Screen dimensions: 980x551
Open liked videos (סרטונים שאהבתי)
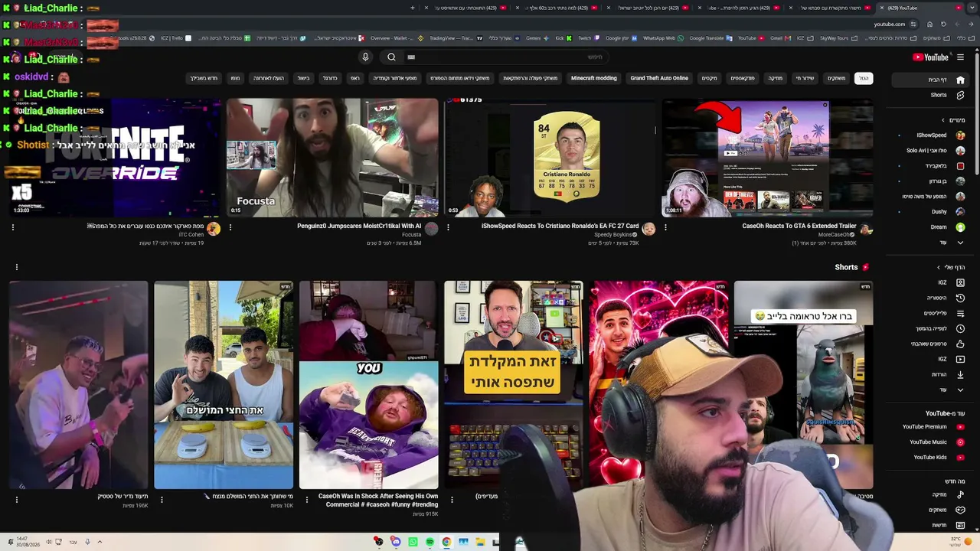[932, 344]
